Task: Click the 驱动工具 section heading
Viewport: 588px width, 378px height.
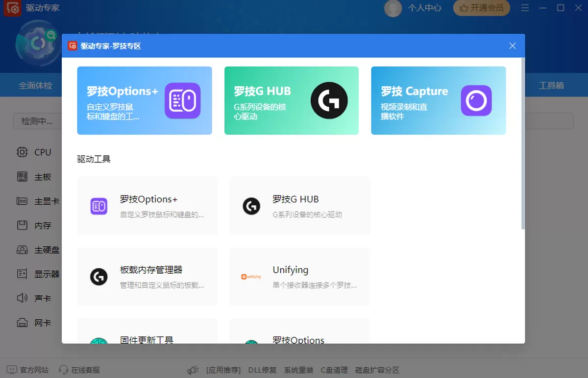Action: (94, 159)
